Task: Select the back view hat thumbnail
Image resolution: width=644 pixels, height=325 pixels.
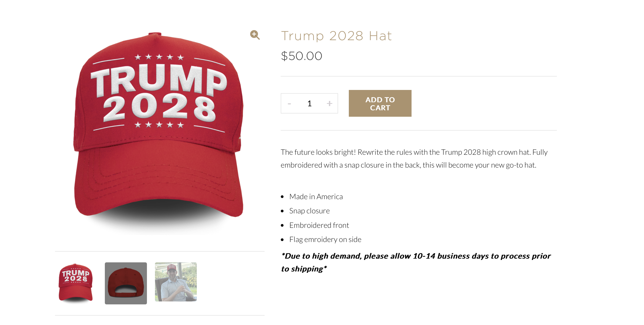Action: tap(126, 283)
